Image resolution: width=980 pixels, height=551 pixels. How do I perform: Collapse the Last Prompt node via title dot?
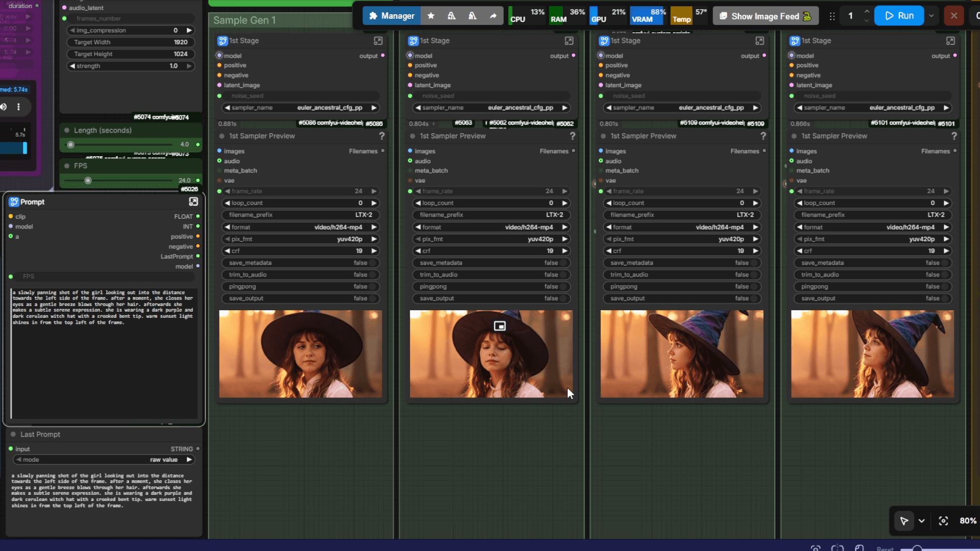(13, 434)
